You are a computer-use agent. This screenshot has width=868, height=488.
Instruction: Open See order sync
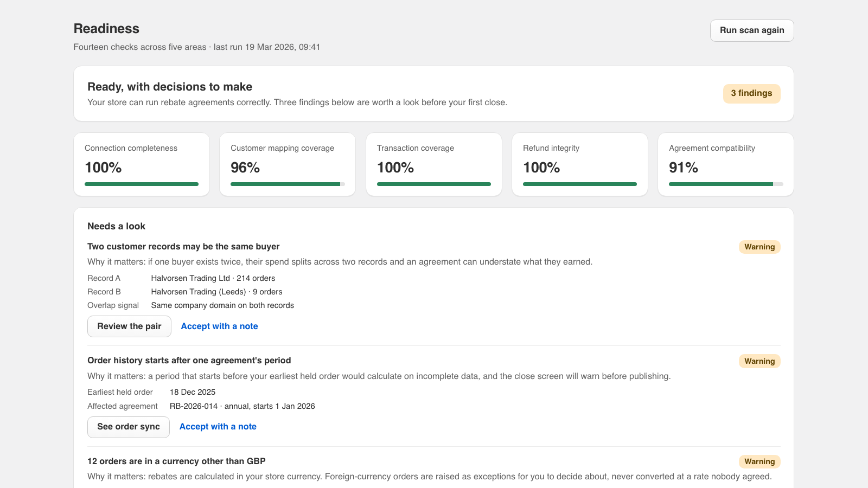[x=129, y=427]
